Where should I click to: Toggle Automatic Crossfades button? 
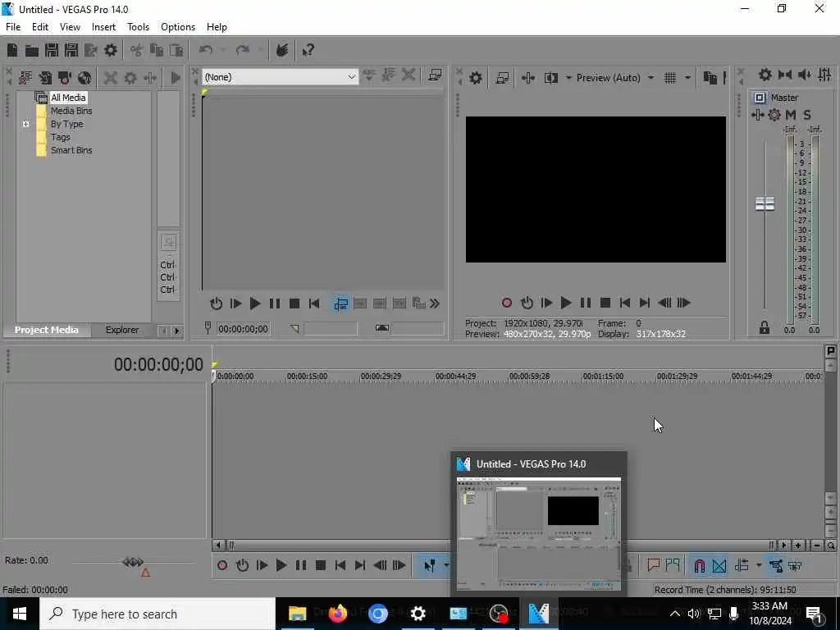719,566
